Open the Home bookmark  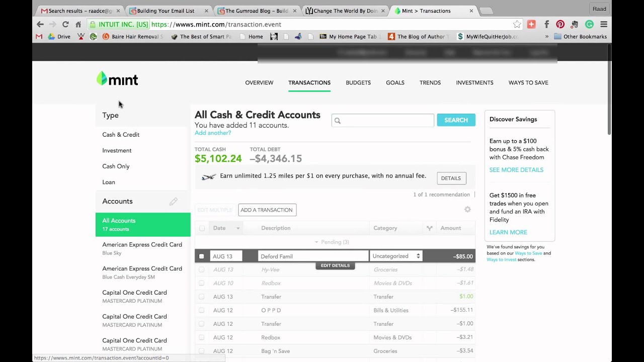(x=251, y=37)
